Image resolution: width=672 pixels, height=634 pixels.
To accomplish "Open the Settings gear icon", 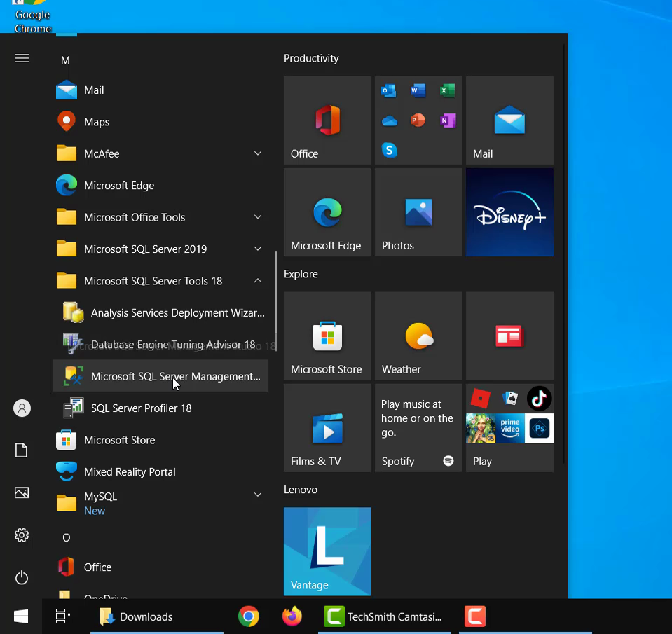I will (22, 535).
